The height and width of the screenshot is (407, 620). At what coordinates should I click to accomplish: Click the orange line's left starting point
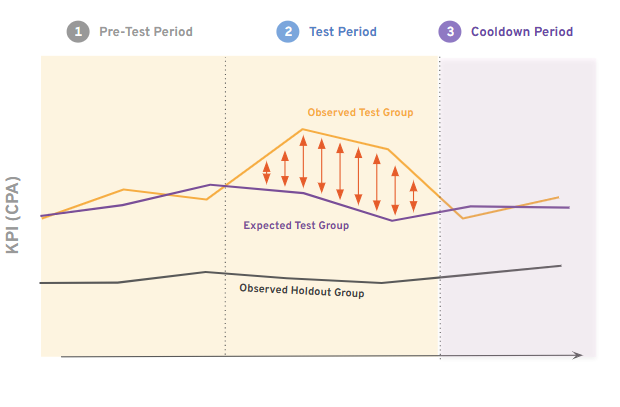pos(42,218)
